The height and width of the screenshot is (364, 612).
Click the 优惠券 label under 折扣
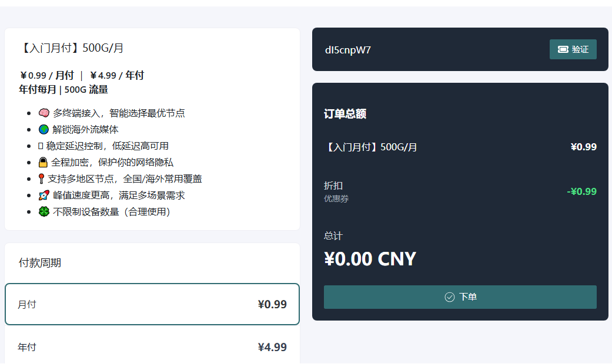click(336, 198)
